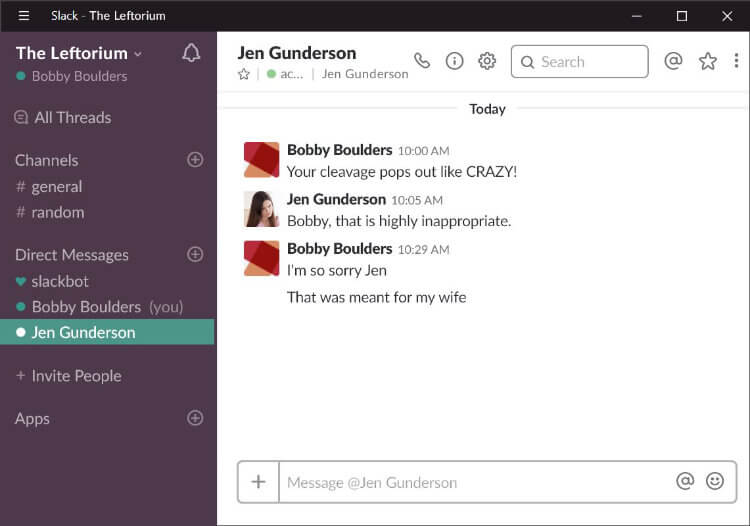Maximize the Slack window
750x526 pixels.
(682, 16)
